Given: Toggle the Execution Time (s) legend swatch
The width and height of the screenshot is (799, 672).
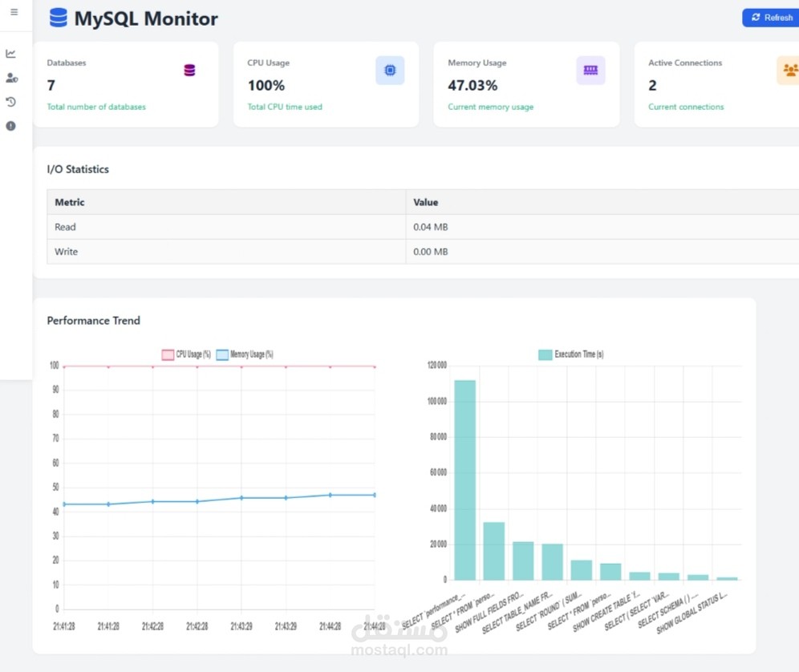Looking at the screenshot, I should [x=546, y=354].
